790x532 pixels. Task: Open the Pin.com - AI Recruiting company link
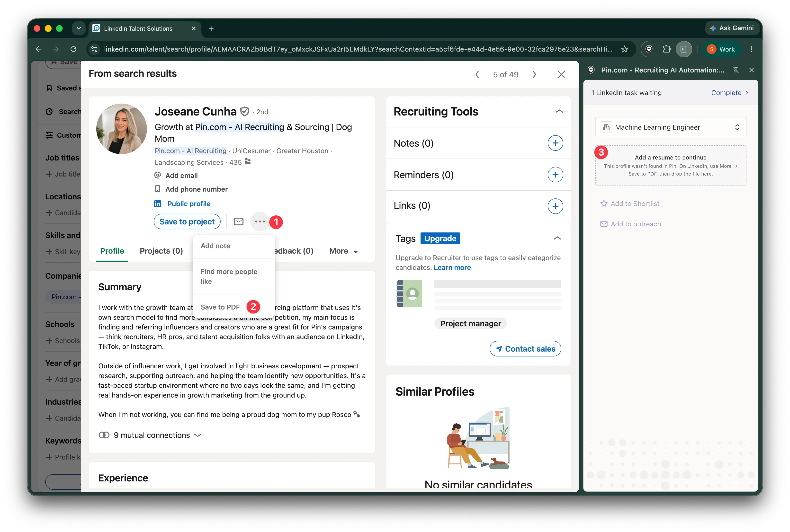coord(190,151)
